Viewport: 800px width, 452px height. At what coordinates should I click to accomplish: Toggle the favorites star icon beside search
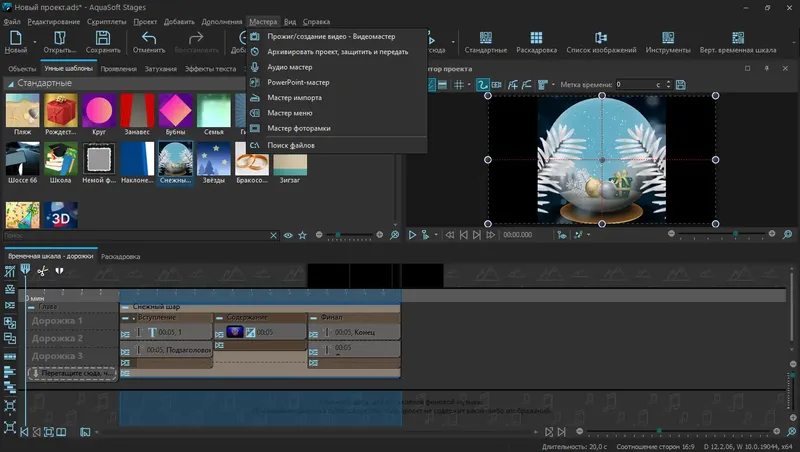click(x=302, y=235)
